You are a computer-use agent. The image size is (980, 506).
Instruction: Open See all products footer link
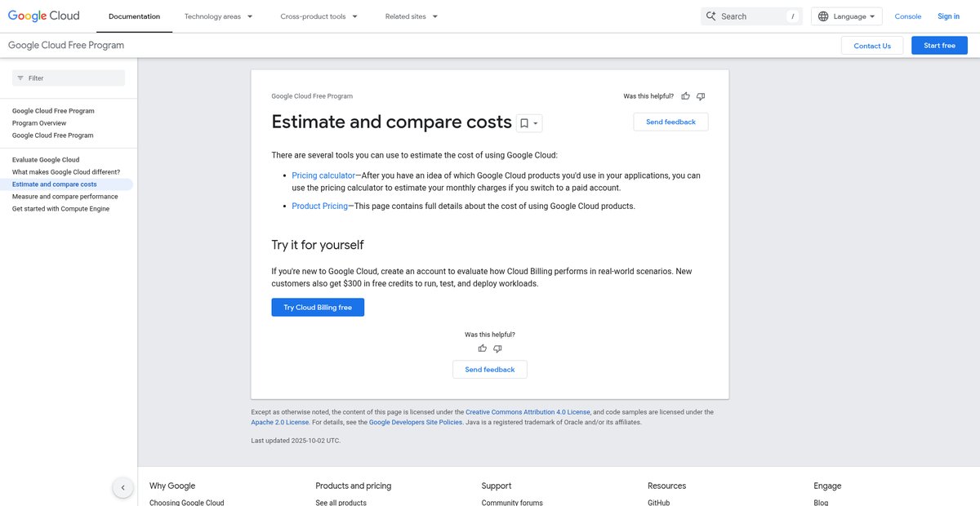tap(341, 503)
